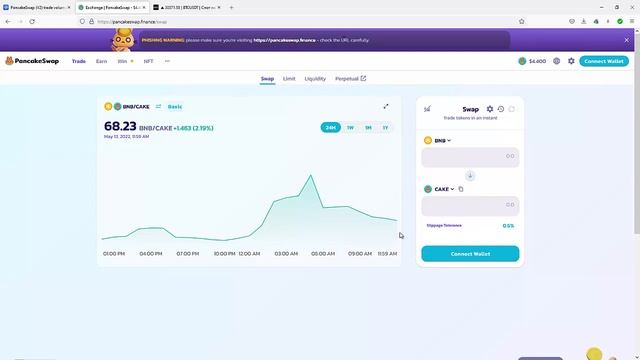This screenshot has width=640, height=360.
Task: Click the browser URL address bar
Action: click(x=302, y=21)
